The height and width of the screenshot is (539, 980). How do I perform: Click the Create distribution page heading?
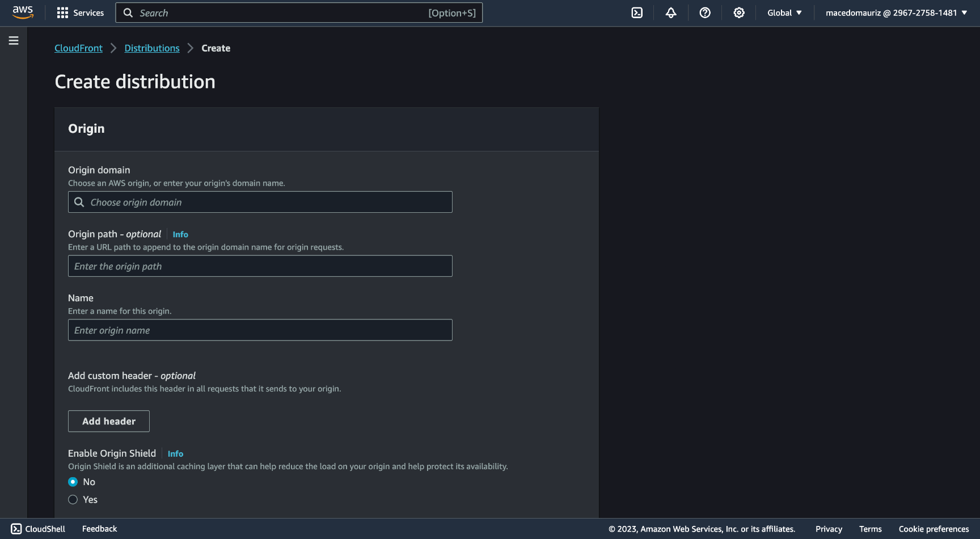click(135, 82)
